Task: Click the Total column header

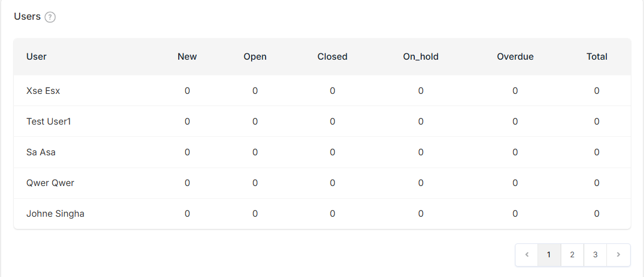Action: click(x=597, y=57)
